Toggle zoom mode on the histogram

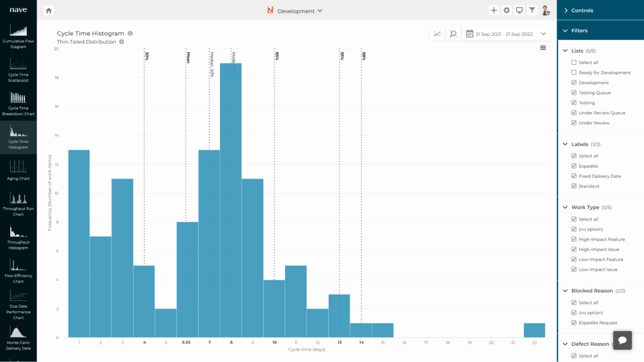pos(453,34)
